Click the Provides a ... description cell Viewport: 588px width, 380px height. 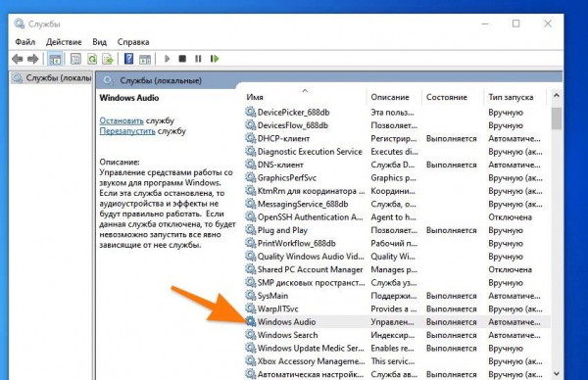click(x=393, y=309)
